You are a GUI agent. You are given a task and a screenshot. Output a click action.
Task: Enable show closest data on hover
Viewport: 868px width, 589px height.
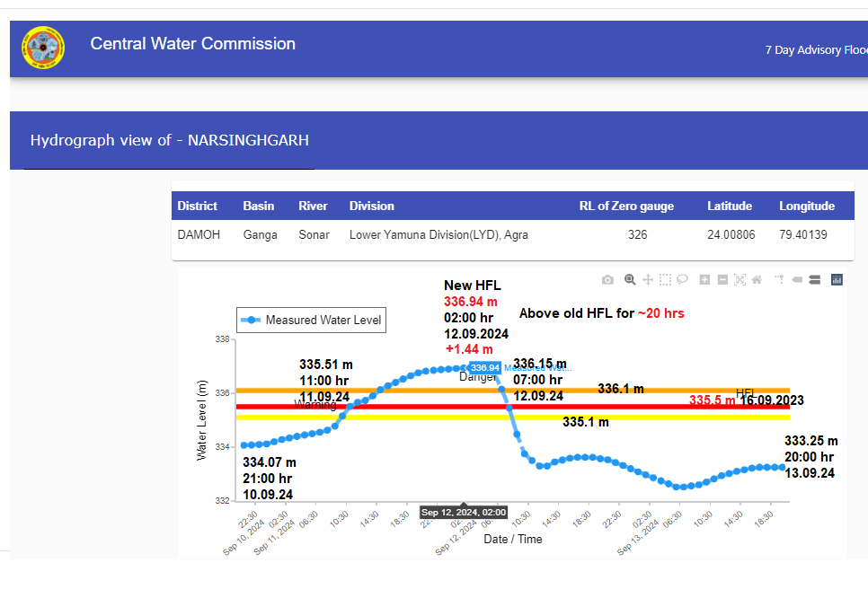(x=796, y=280)
